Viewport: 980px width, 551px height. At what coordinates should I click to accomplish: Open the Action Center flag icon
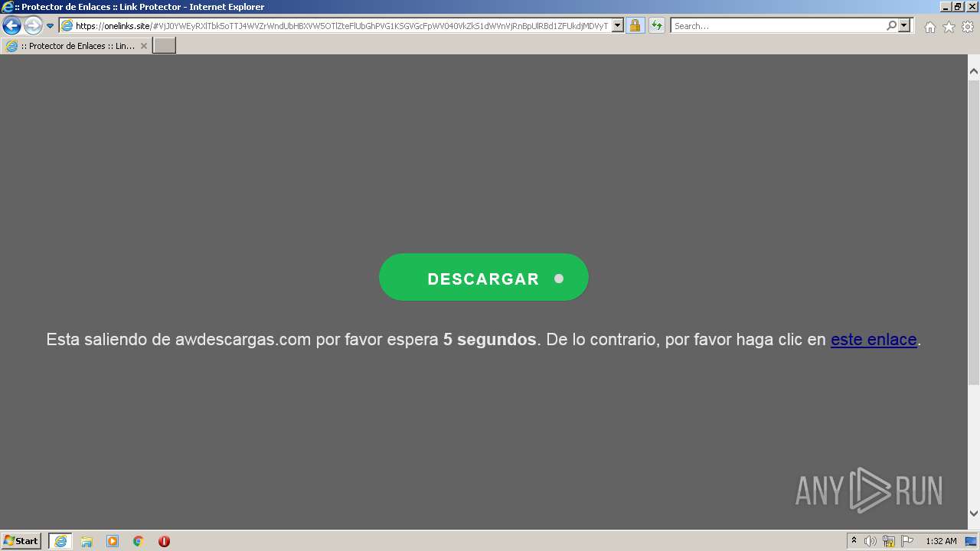[907, 541]
